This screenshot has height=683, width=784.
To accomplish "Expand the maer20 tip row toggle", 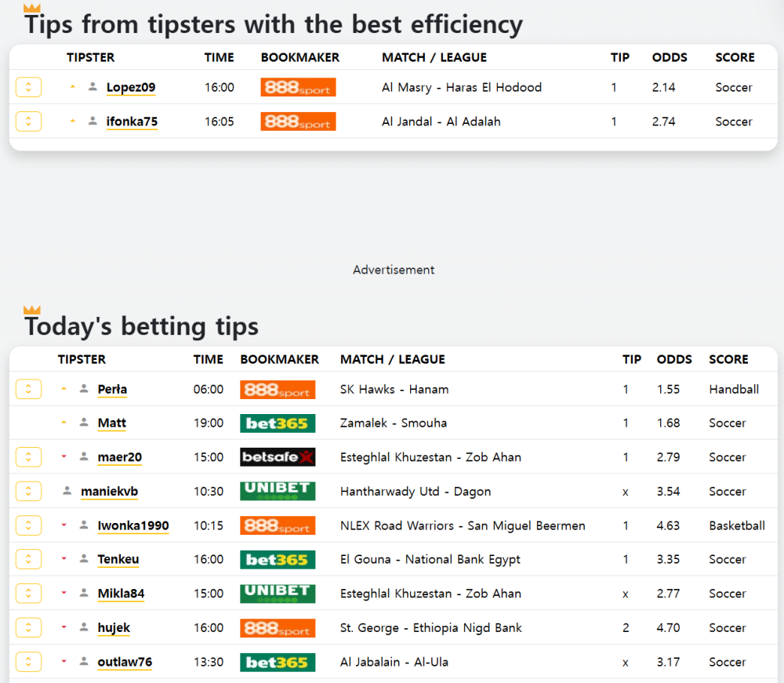I will pyautogui.click(x=28, y=457).
